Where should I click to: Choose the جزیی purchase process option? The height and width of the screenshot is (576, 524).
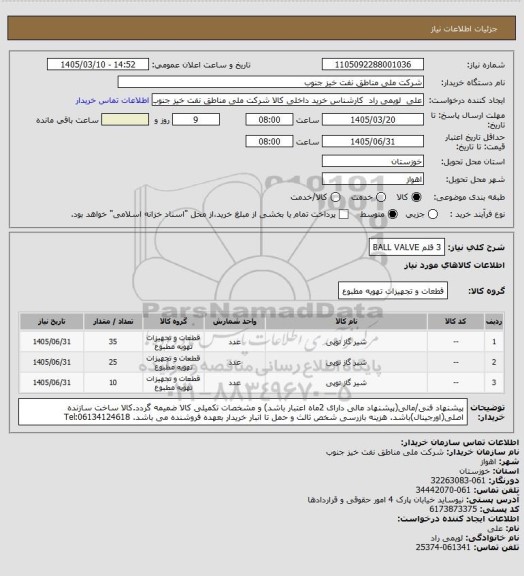tap(433, 214)
